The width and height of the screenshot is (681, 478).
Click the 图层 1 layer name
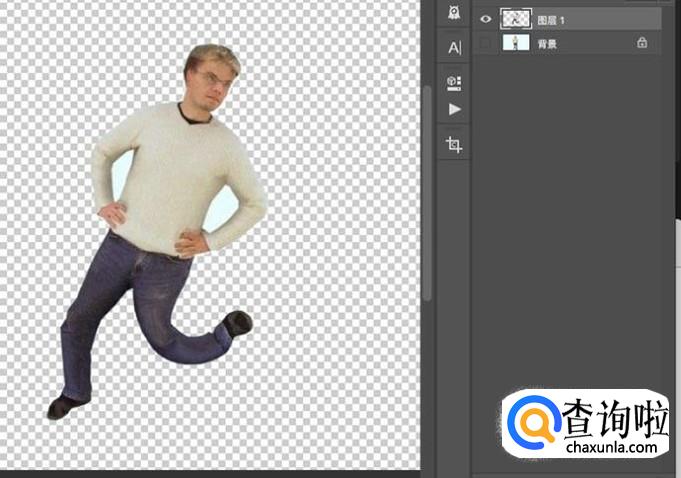551,20
